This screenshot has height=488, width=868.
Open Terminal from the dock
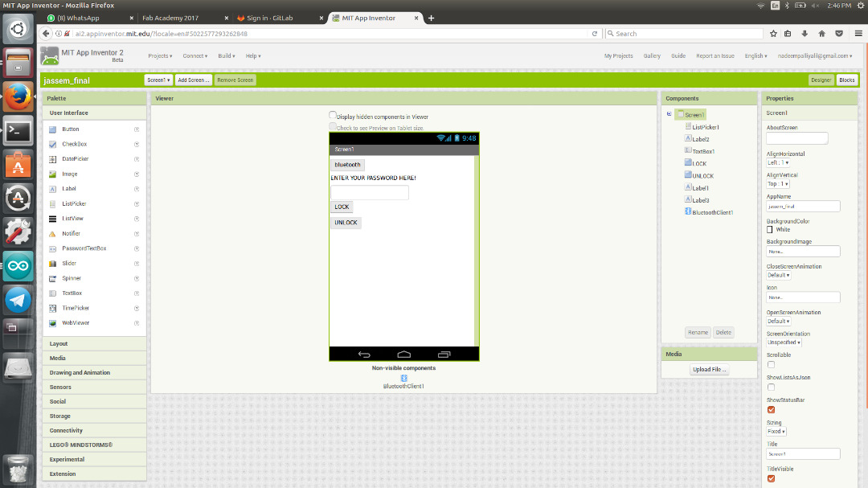tap(18, 131)
